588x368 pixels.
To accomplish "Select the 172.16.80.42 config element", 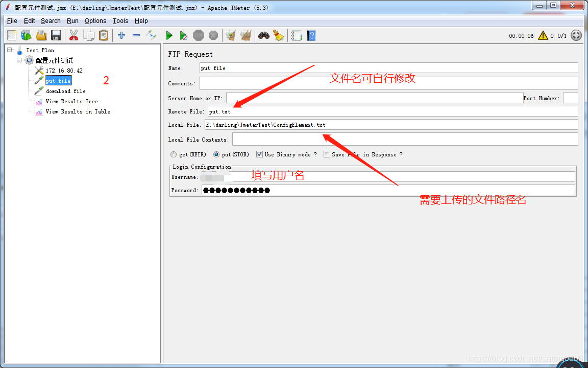I will (x=64, y=71).
